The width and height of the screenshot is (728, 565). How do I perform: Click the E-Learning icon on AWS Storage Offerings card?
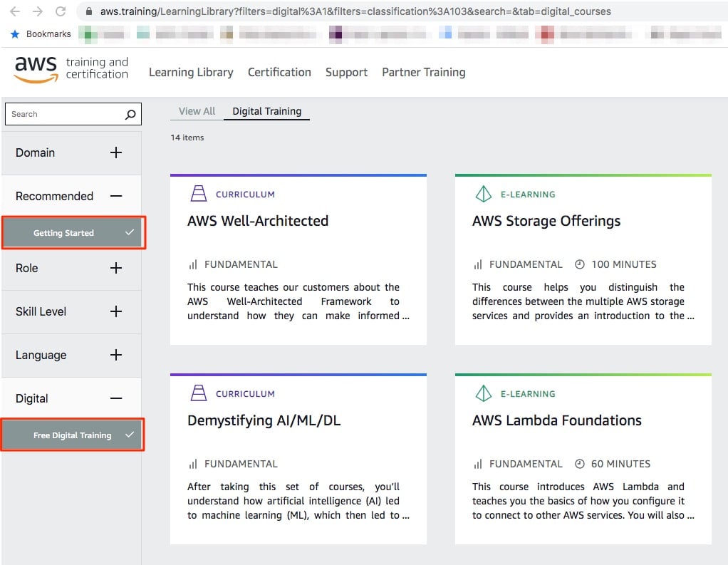(x=482, y=193)
